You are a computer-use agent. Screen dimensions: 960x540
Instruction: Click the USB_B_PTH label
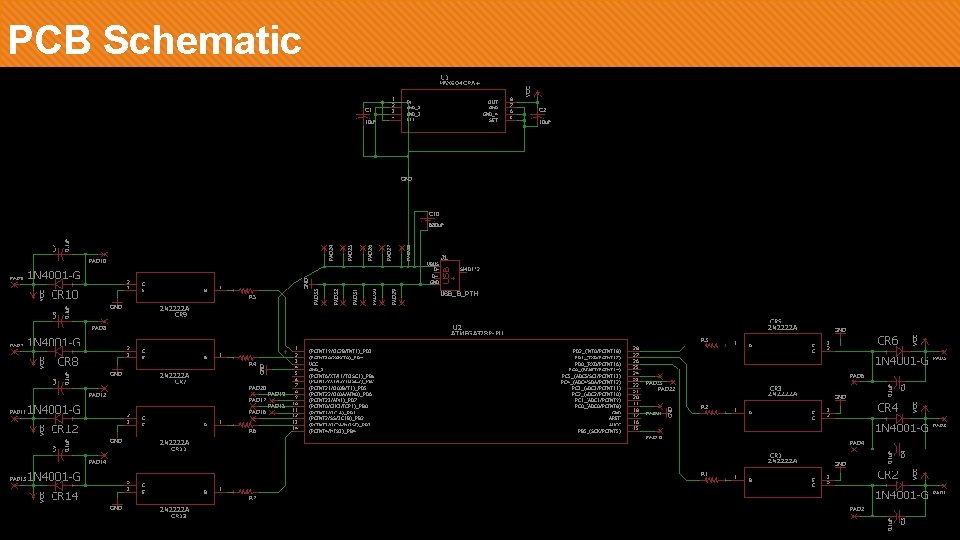(459, 293)
